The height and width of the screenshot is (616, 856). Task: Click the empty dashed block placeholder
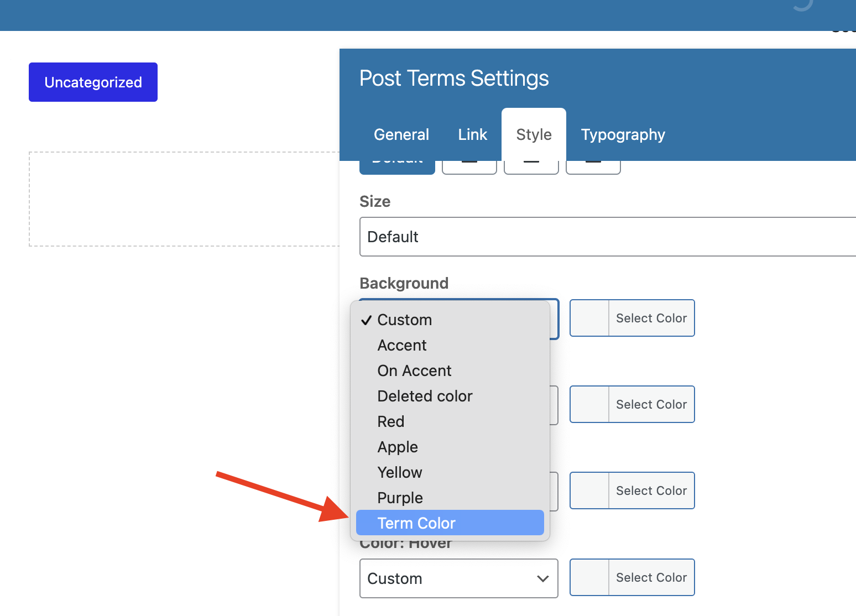click(x=184, y=199)
